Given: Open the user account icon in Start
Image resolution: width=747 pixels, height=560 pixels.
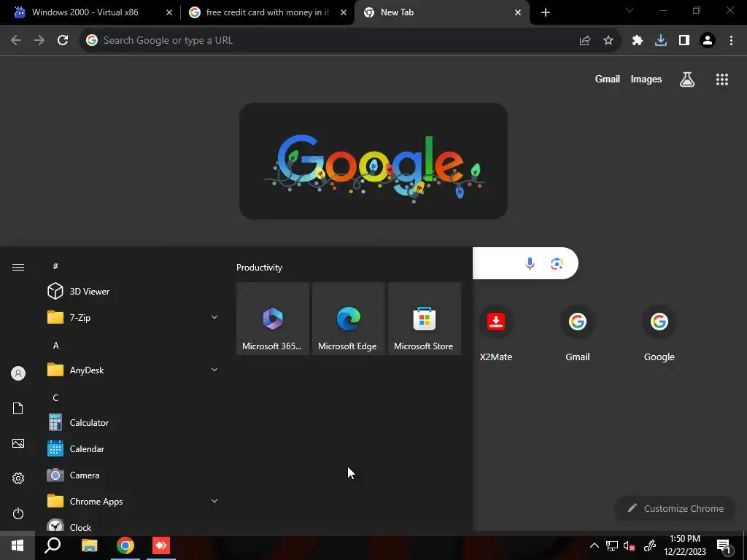Looking at the screenshot, I should pos(18,373).
